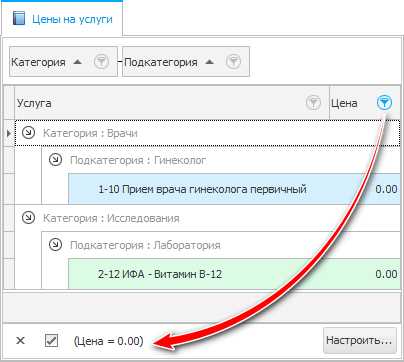
Task: Click the Подкатегория group column header
Action: 186,62
